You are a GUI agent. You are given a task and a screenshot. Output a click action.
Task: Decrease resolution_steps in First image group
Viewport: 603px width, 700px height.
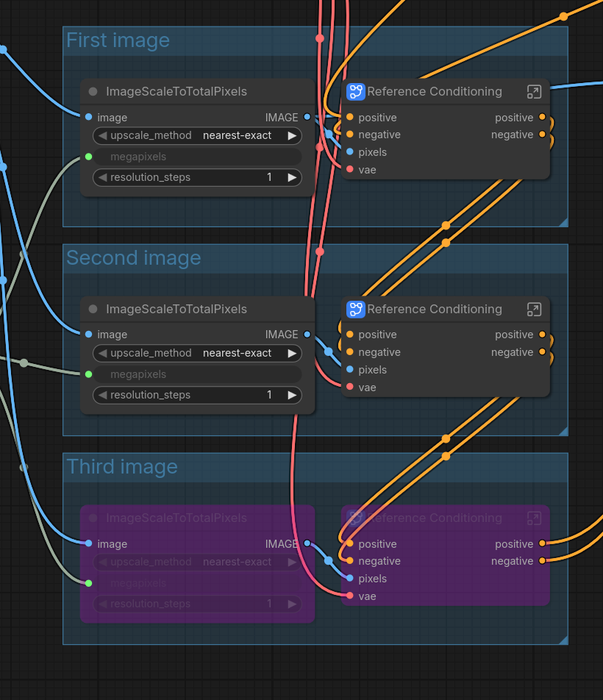coord(103,177)
